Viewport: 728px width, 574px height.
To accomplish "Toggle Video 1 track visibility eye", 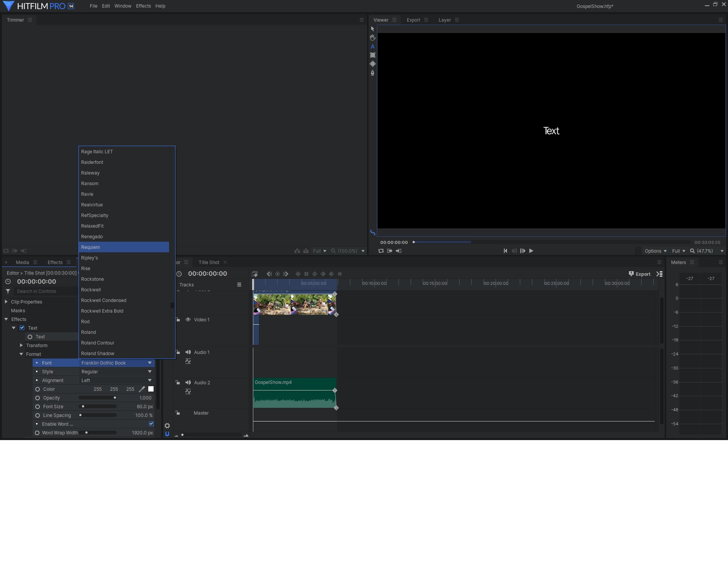I will click(x=188, y=319).
